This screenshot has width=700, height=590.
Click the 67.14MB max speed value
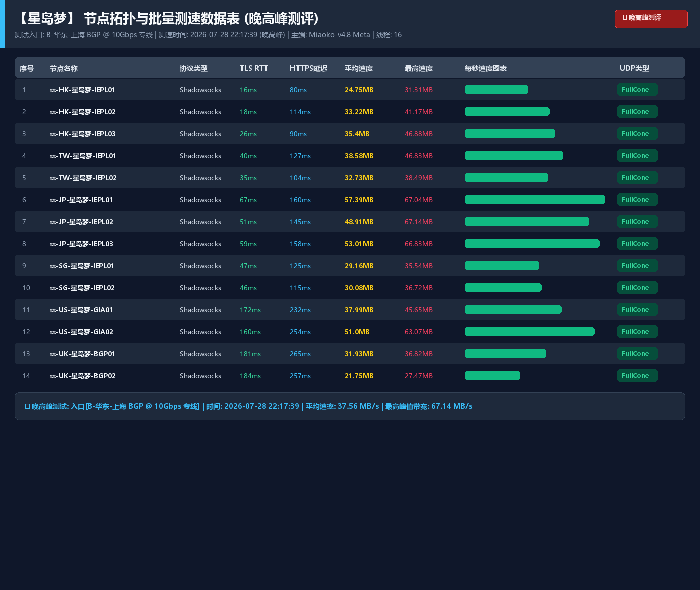[x=419, y=222]
